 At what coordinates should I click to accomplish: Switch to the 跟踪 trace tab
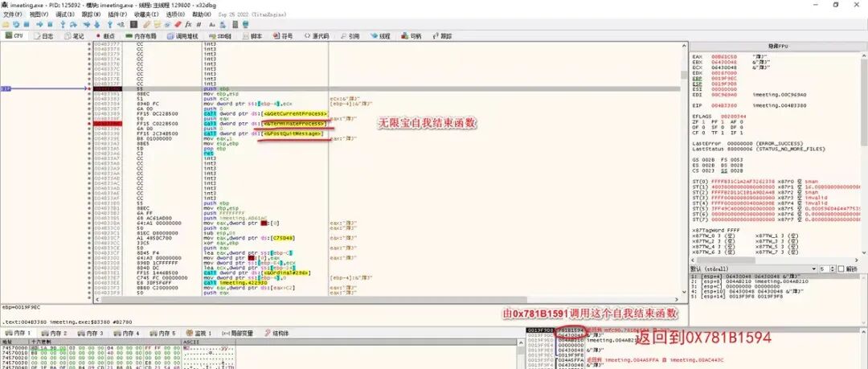tap(442, 36)
